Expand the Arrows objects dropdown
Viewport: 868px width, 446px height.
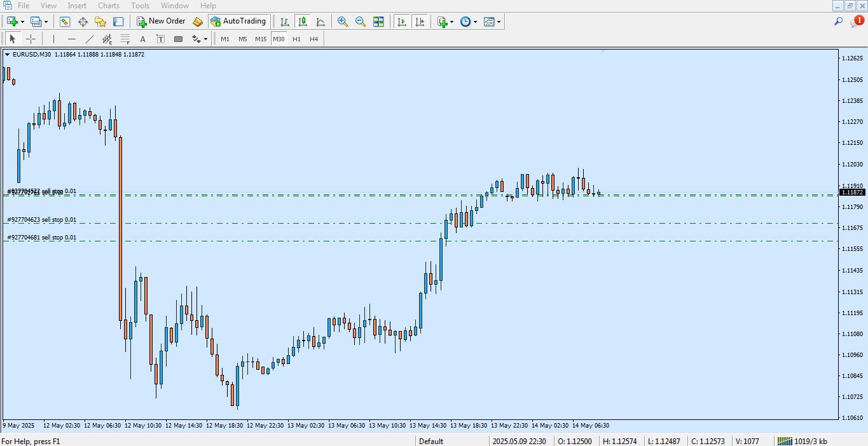tap(206, 39)
